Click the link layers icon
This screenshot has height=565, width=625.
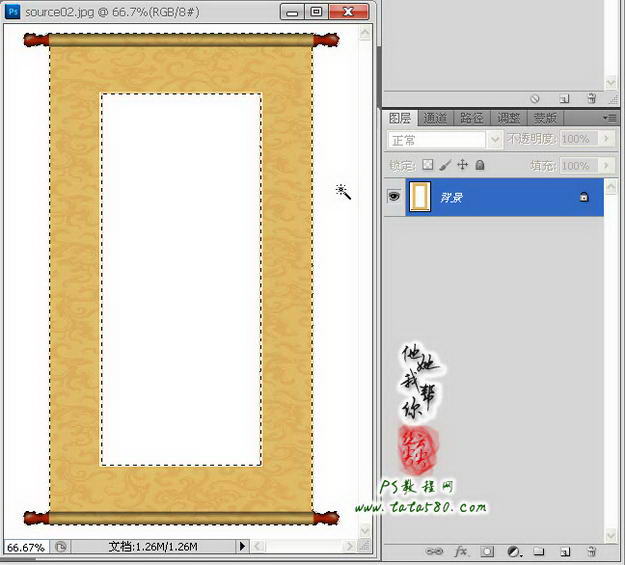pyautogui.click(x=434, y=551)
